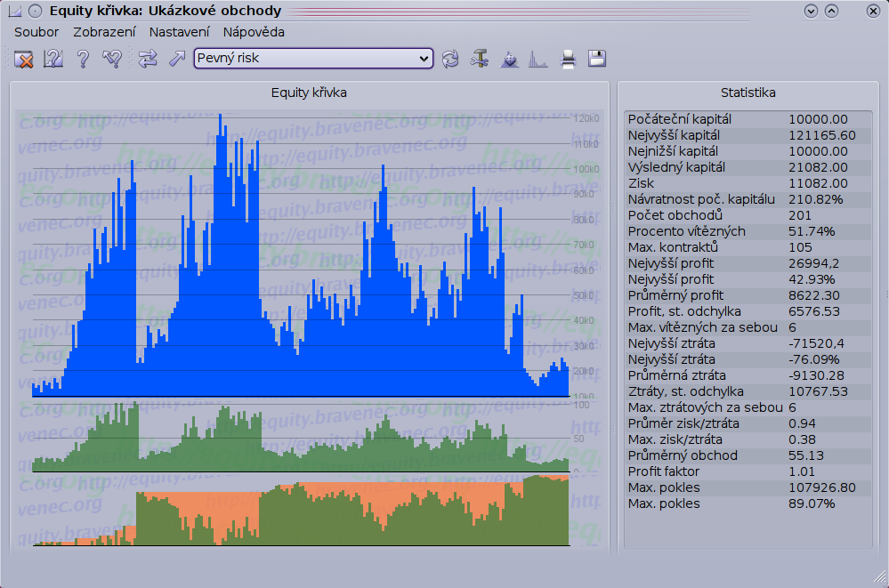The height and width of the screenshot is (588, 889).
Task: Open the Zobrazení menu
Action: pos(104,32)
